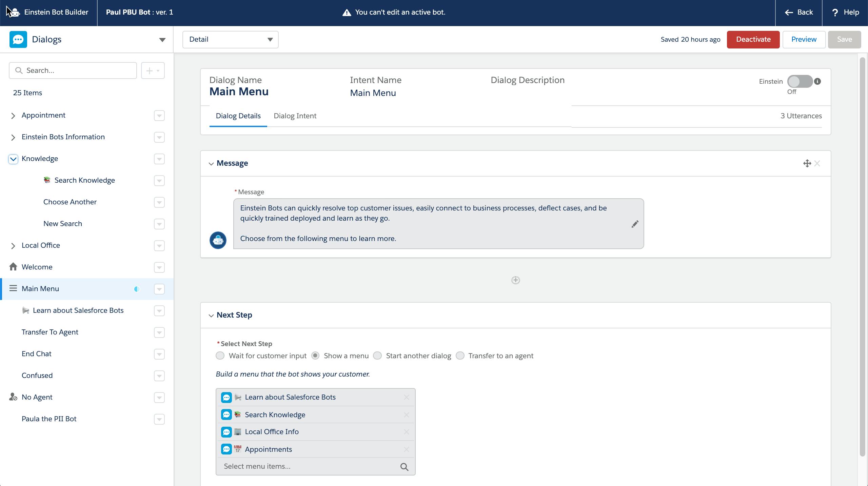
Task: Click the Search Knowledge emoji icon
Action: (46, 180)
